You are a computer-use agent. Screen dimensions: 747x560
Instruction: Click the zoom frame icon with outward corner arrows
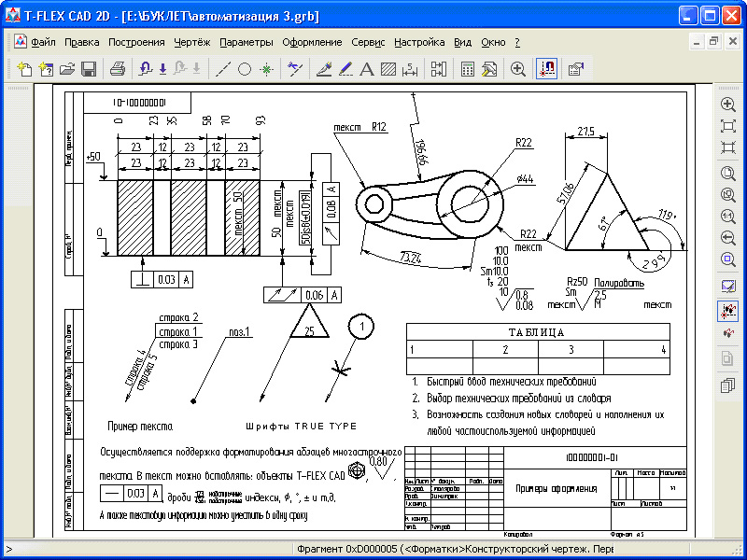(x=727, y=126)
